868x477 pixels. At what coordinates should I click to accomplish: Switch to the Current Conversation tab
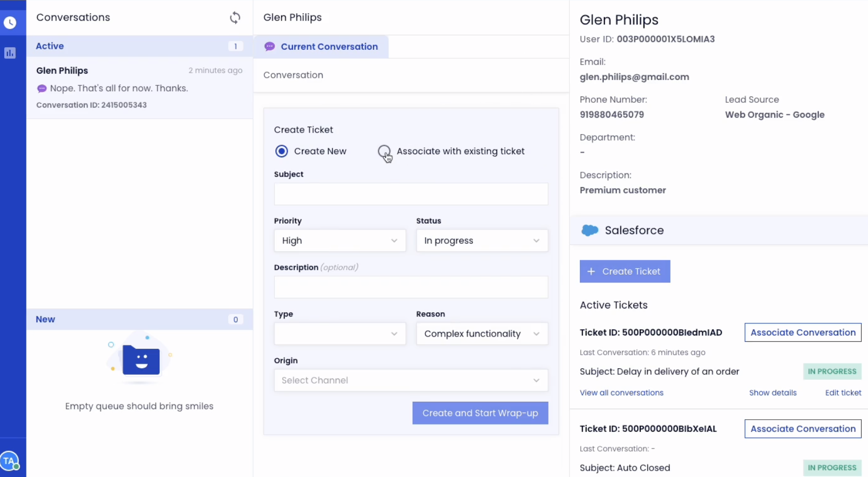pyautogui.click(x=321, y=47)
